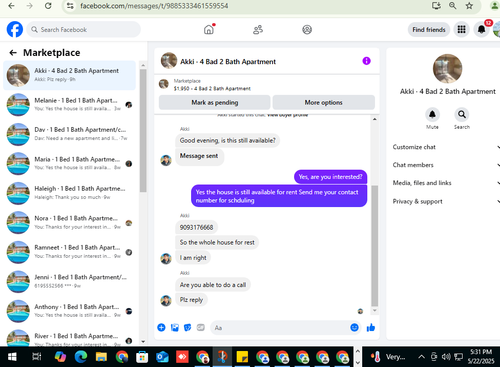Open the volume speaker tray icon
Image resolution: width=500 pixels, height=367 pixels.
pos(446,357)
